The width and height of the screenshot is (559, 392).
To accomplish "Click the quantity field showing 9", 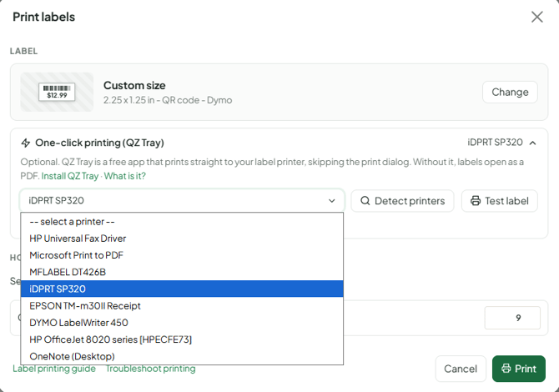I will (x=512, y=318).
